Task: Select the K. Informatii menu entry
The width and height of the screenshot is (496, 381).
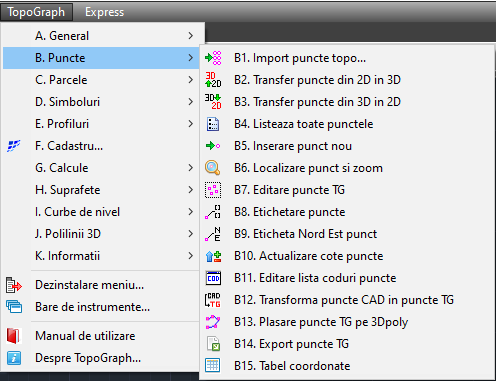Action: 101,256
